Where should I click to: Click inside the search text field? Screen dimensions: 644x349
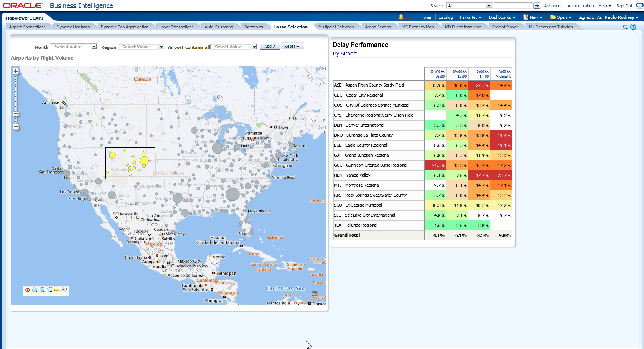coord(513,6)
